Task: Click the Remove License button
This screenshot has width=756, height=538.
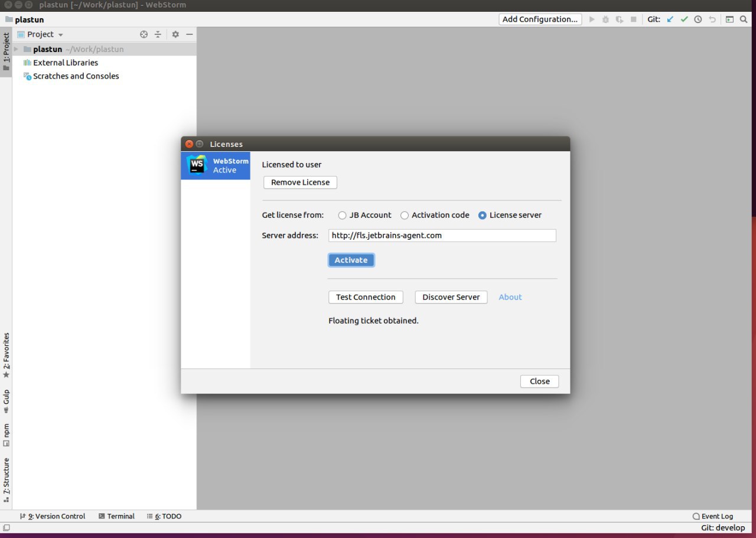Action: [300, 182]
